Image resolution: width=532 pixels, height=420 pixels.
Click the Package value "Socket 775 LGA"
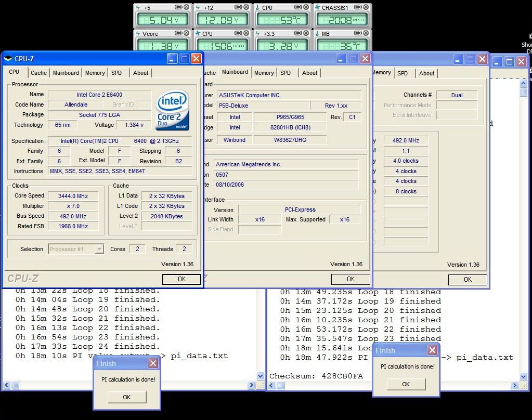[x=99, y=115]
